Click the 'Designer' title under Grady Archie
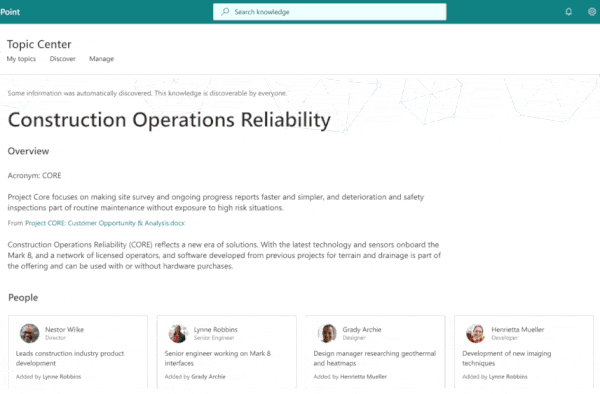The height and width of the screenshot is (394, 600). (x=354, y=338)
